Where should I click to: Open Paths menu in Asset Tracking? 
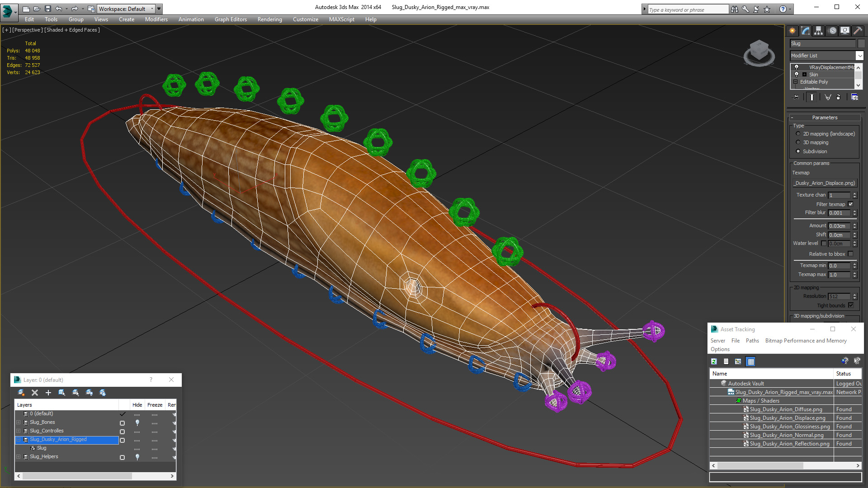[x=752, y=341]
